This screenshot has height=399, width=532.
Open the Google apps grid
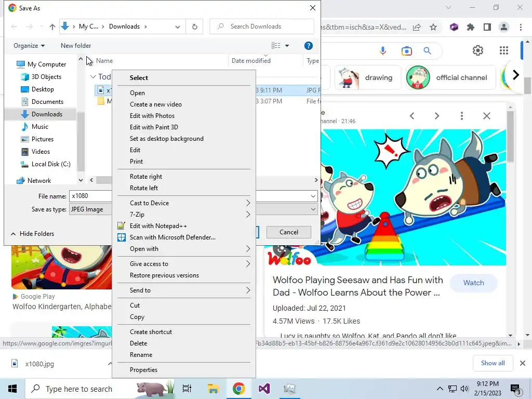[x=504, y=50]
